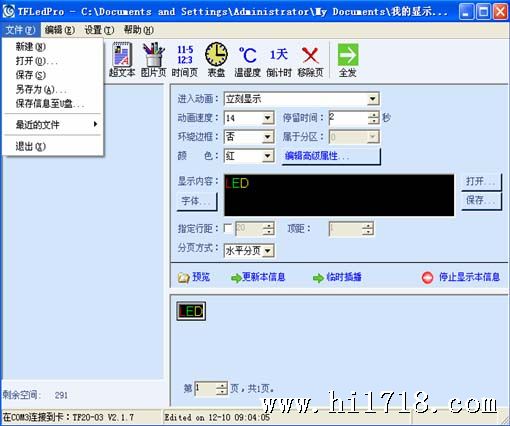Click status text 'TF20-03 V2.1.7'
The width and height of the screenshot is (510, 426).
[103, 417]
